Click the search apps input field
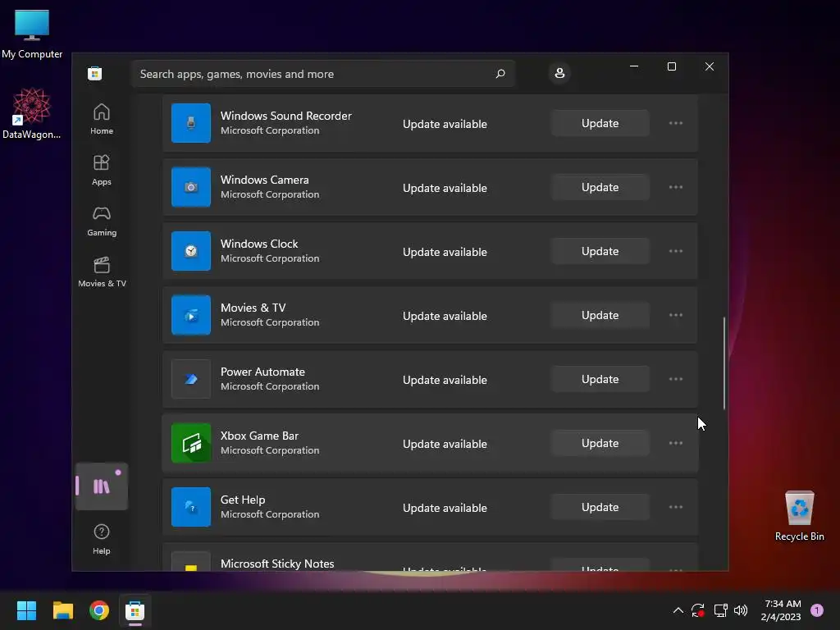840x630 pixels. [323, 73]
